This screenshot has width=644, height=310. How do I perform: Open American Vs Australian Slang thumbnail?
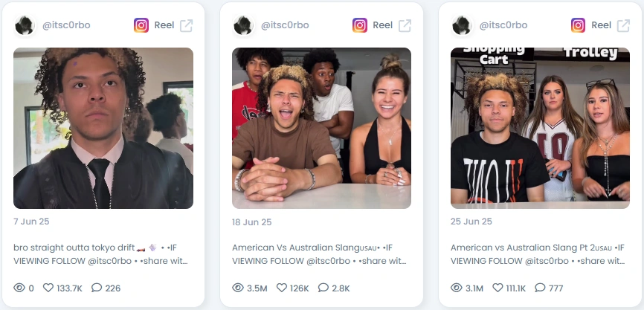(x=321, y=128)
